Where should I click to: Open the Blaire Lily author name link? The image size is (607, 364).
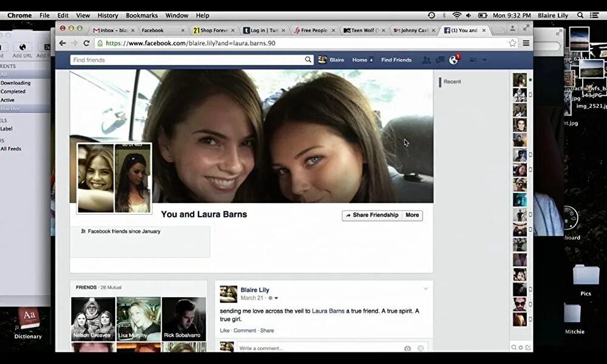point(255,290)
